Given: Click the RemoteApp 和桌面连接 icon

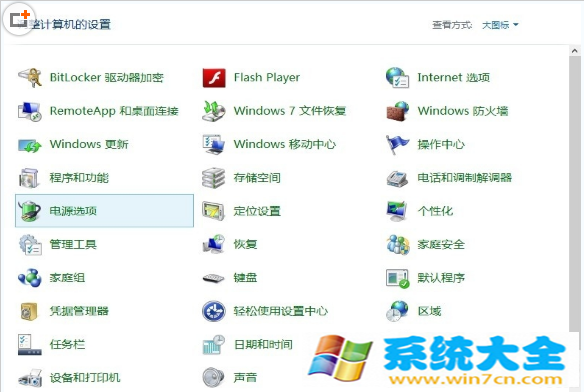Looking at the screenshot, I should pyautogui.click(x=30, y=111).
